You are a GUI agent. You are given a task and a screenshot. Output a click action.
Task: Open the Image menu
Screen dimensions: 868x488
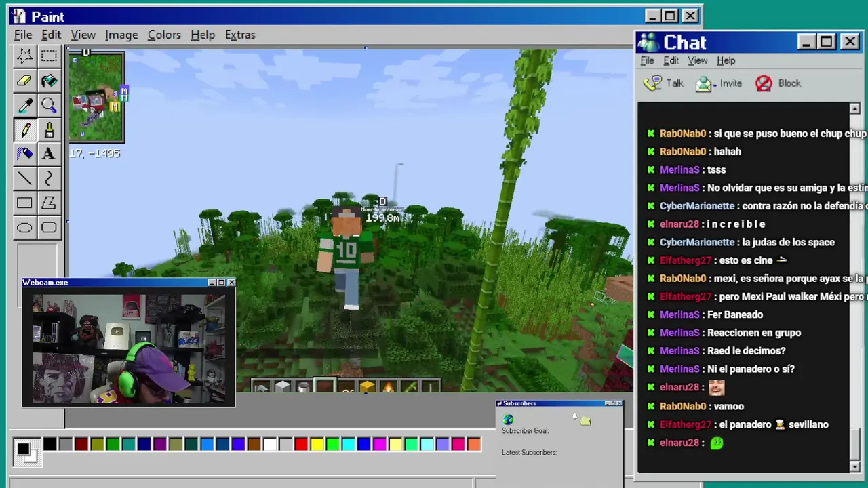[x=121, y=35]
